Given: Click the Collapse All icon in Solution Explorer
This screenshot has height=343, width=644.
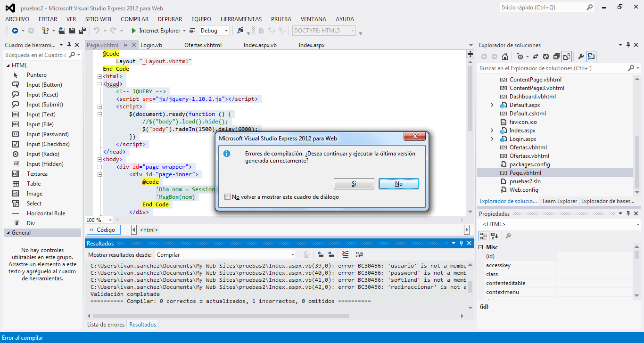Looking at the screenshot, I should 556,57.
